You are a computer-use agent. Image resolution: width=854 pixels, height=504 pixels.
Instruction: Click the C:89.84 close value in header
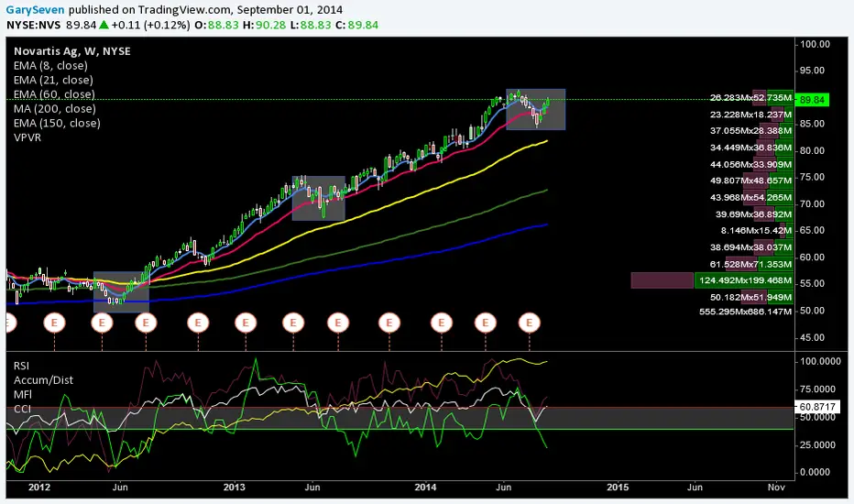click(356, 25)
